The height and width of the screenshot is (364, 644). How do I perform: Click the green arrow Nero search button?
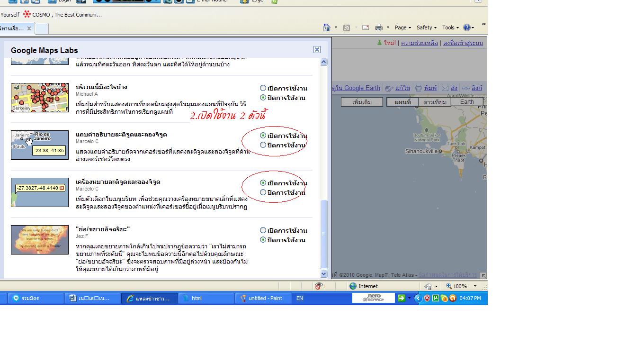402,298
